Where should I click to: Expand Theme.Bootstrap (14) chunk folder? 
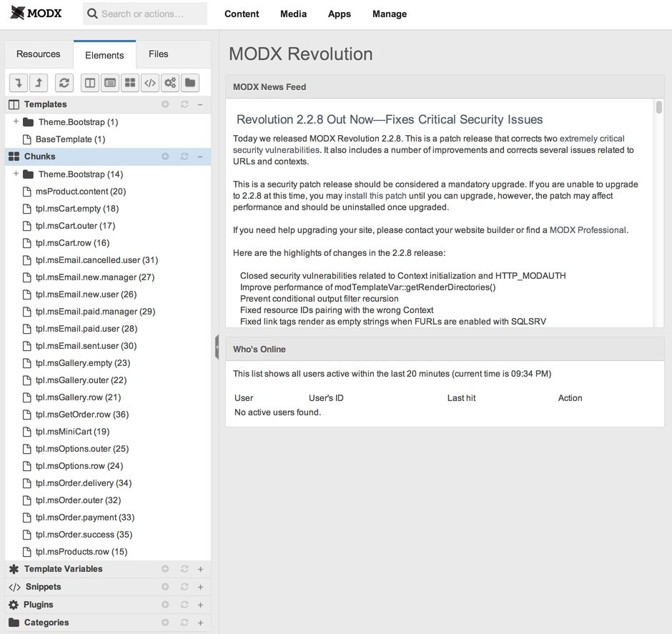pos(16,174)
